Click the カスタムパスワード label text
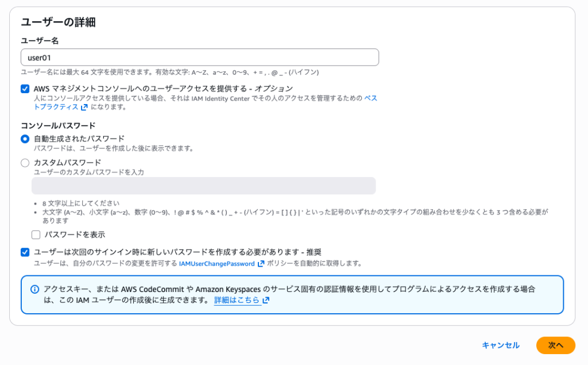Viewport: 588px width, 365px height. (x=67, y=163)
